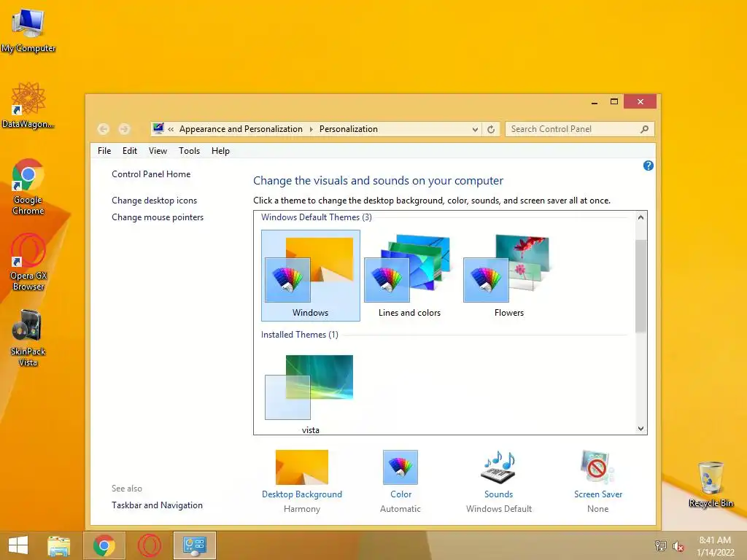Viewport: 747px width, 560px height.
Task: Open the My Computer desktop icon
Action: 28,31
